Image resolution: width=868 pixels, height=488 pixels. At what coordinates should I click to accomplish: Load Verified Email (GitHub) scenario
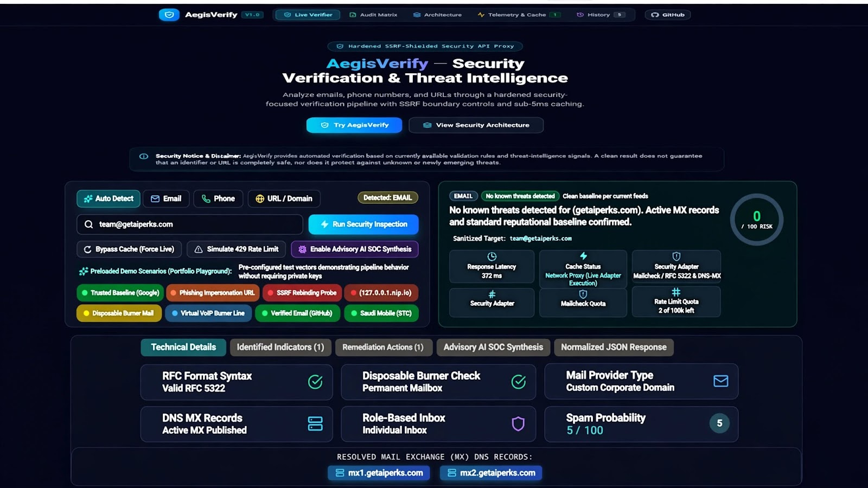[x=298, y=313]
